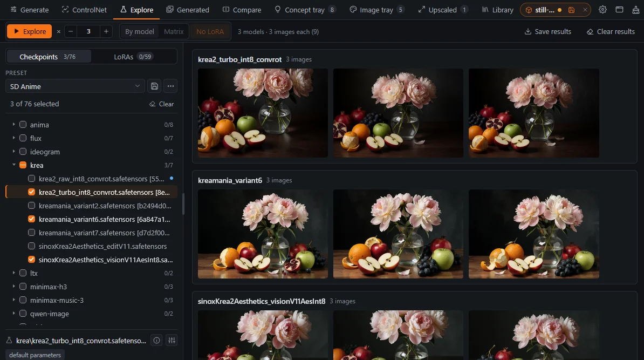This screenshot has width=644, height=360.
Task: Uncheck sinoxKrea2Aesthetics_visionV11AesInt8 checkbox
Action: point(32,259)
